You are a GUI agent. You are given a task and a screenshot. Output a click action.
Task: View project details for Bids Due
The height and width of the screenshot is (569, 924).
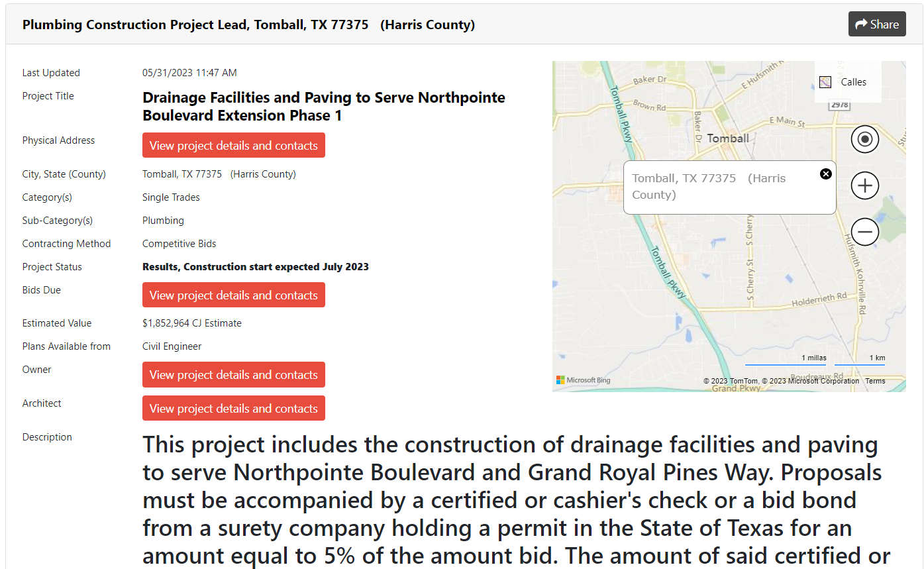point(233,295)
